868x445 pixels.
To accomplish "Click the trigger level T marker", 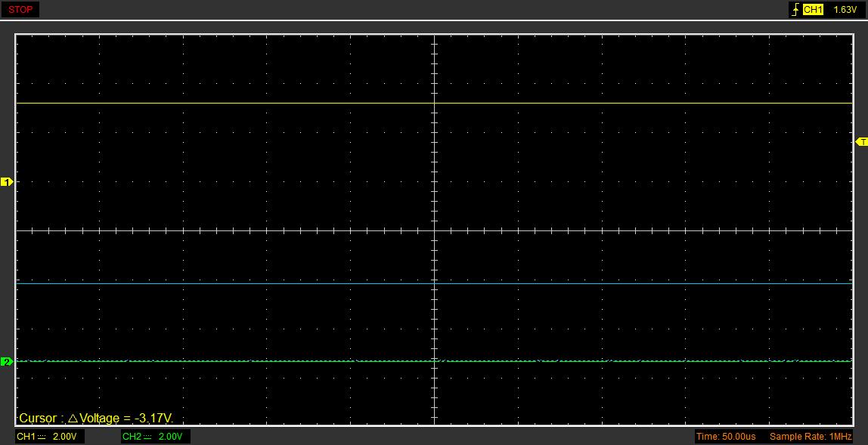I will pos(861,142).
